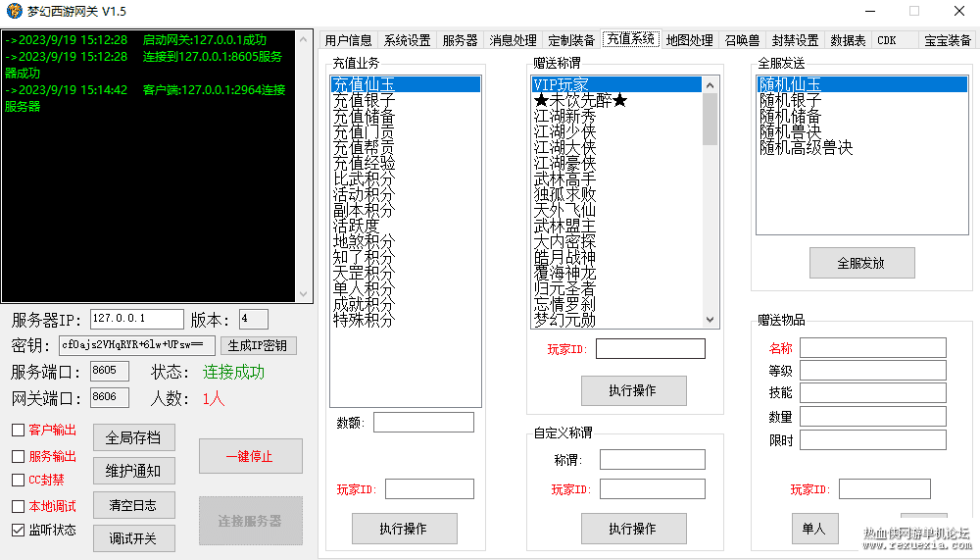Click the 调试开关 button
Screen dimensions: 980x560
coord(133,538)
